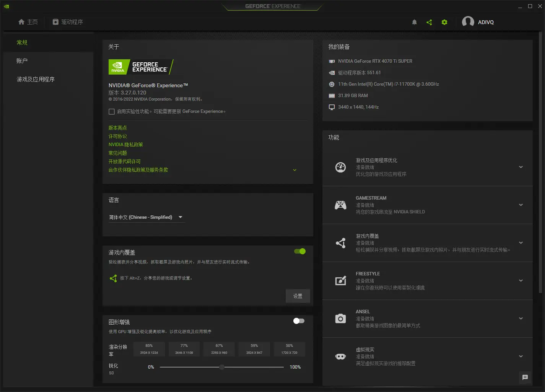The height and width of the screenshot is (392, 545).
Task: Expand the in-game overlay feature row
Action: click(x=521, y=243)
